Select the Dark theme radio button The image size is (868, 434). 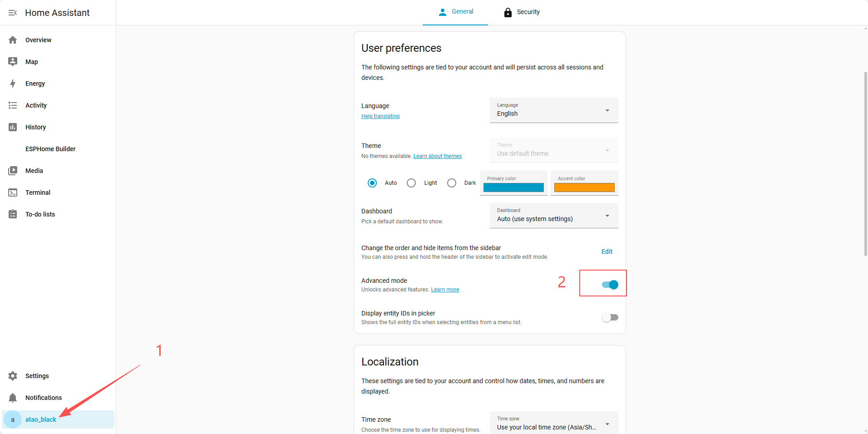[452, 183]
